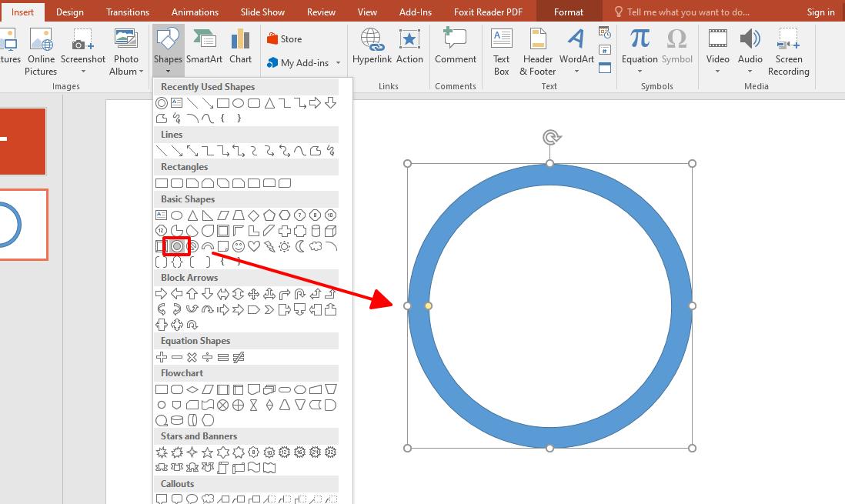Insert an Equation
The width and height of the screenshot is (845, 504).
point(640,42)
